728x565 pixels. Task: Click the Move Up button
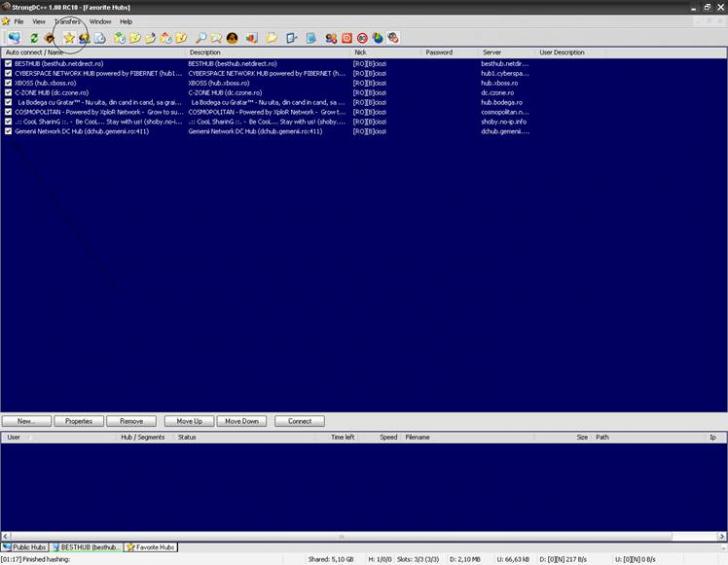coord(189,421)
